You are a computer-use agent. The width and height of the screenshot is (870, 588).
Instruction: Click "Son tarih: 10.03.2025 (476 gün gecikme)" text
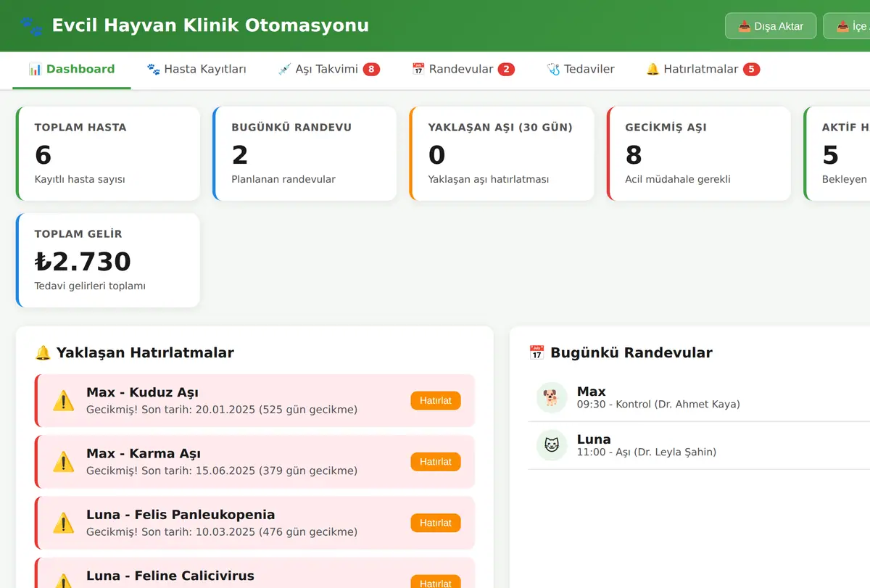point(249,531)
